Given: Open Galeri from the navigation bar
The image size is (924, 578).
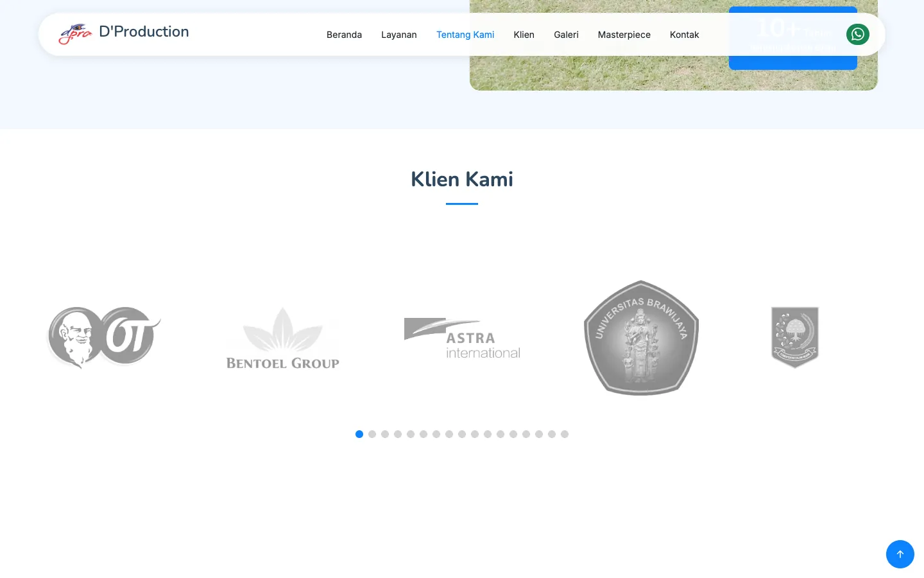Looking at the screenshot, I should (x=566, y=35).
